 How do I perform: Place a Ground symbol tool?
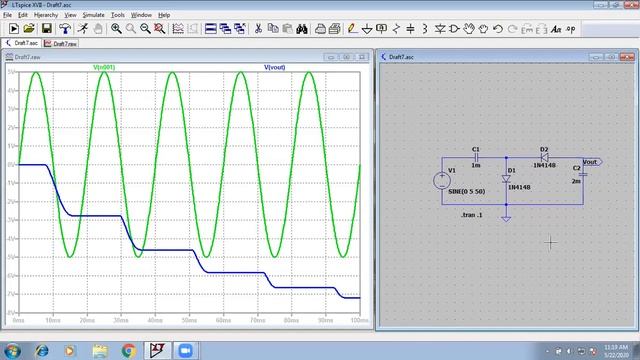tap(367, 29)
